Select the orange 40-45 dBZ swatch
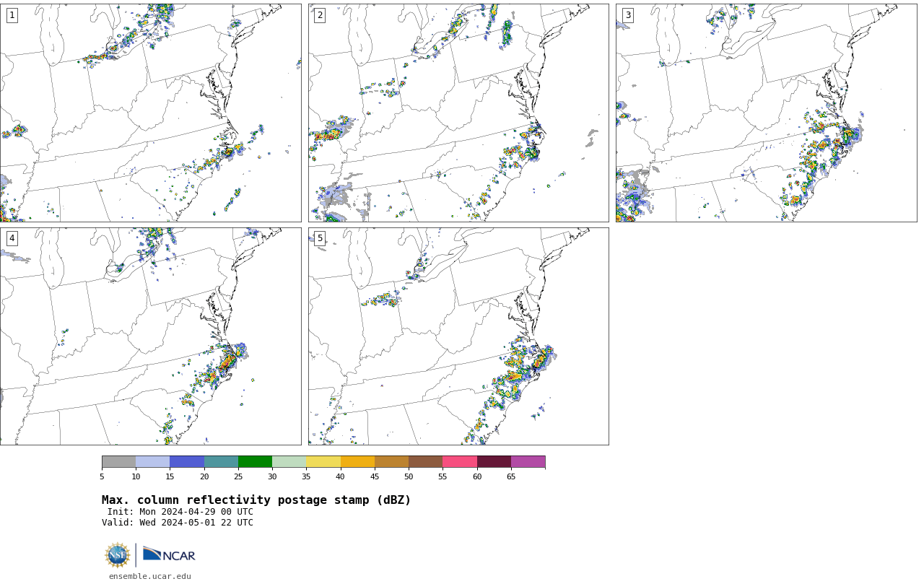The width and height of the screenshot is (924, 584). coord(357,462)
